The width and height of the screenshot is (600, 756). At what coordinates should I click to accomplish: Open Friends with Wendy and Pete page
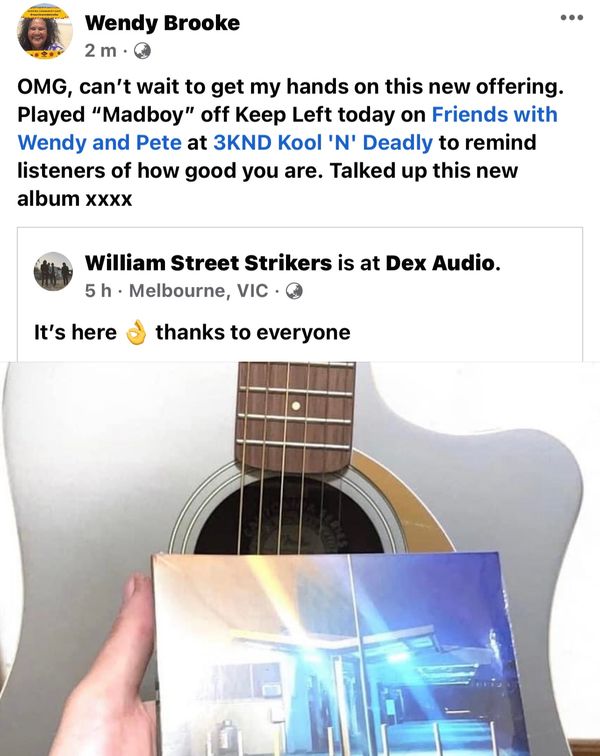(287, 128)
